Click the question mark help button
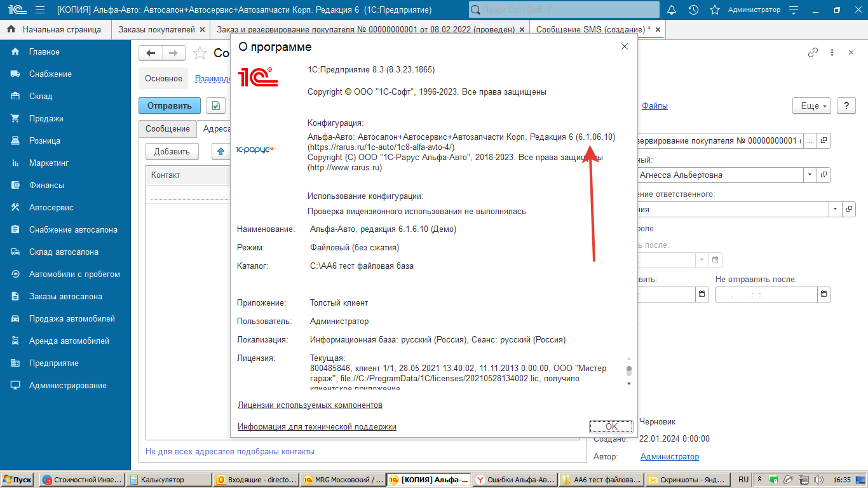This screenshot has height=488, width=868. pyautogui.click(x=846, y=106)
